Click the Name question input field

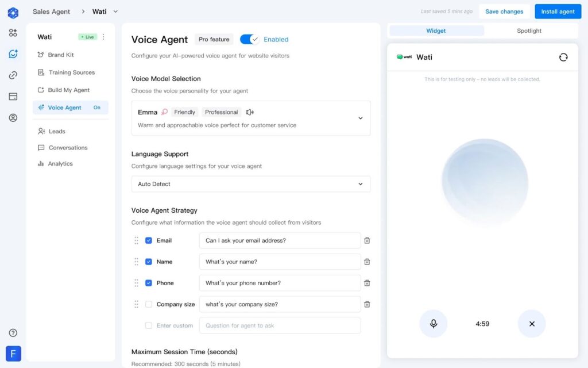point(280,262)
